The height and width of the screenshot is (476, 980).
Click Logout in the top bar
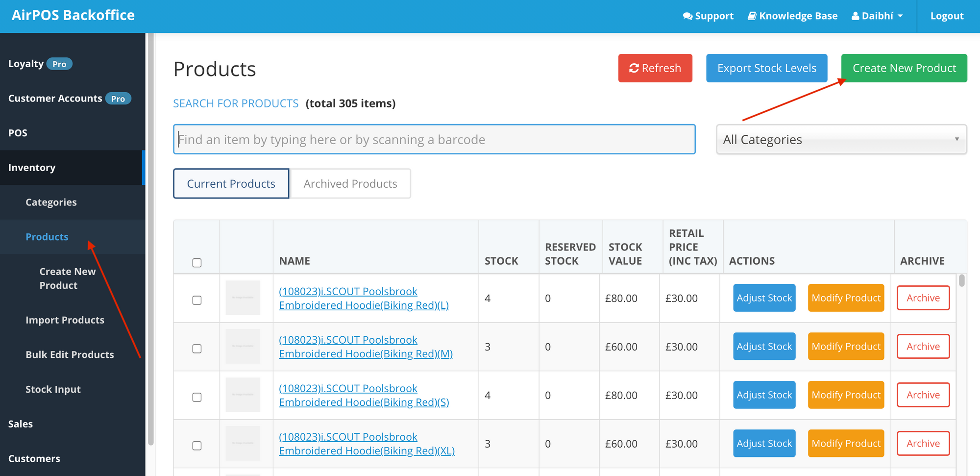point(947,16)
